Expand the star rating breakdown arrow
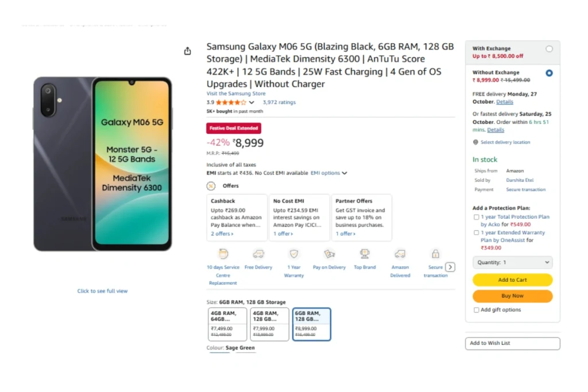 [x=252, y=103]
